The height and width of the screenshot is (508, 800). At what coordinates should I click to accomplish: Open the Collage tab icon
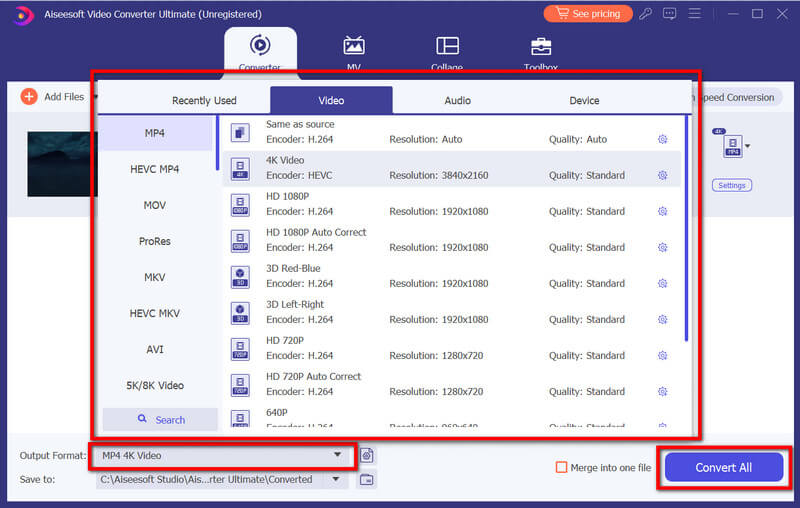click(447, 46)
